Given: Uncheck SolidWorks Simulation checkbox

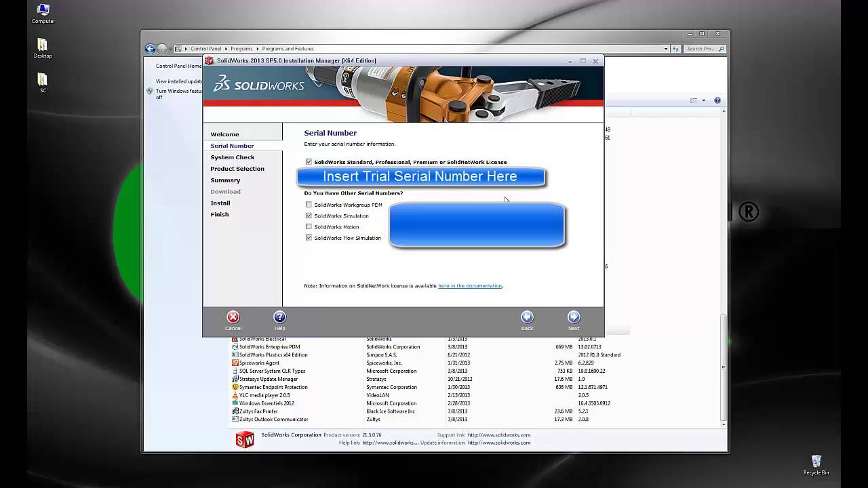Looking at the screenshot, I should (x=309, y=216).
